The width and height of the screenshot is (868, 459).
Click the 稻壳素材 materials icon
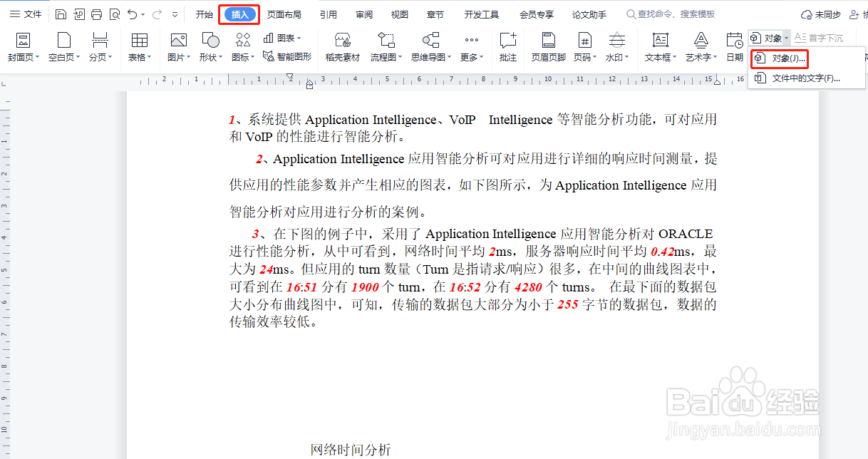click(x=343, y=41)
